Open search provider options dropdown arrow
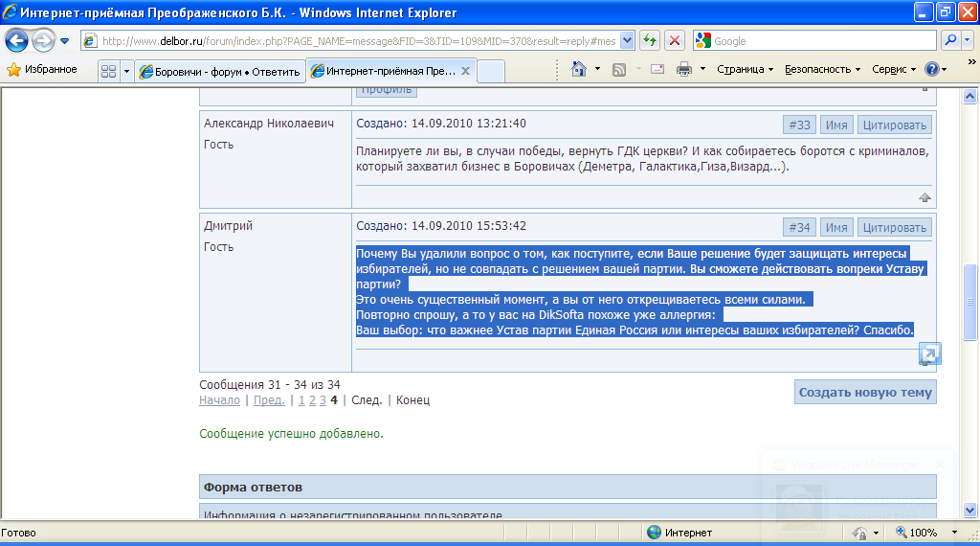This screenshot has width=980, height=546. click(x=967, y=40)
